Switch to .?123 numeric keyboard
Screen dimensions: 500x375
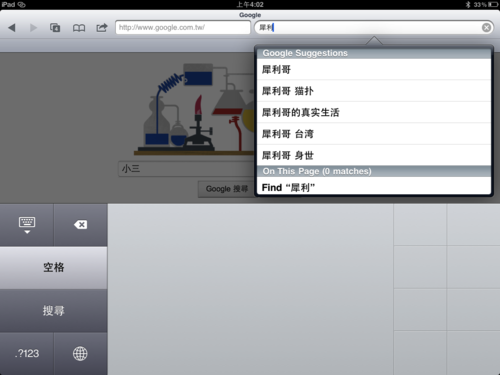pyautogui.click(x=27, y=353)
